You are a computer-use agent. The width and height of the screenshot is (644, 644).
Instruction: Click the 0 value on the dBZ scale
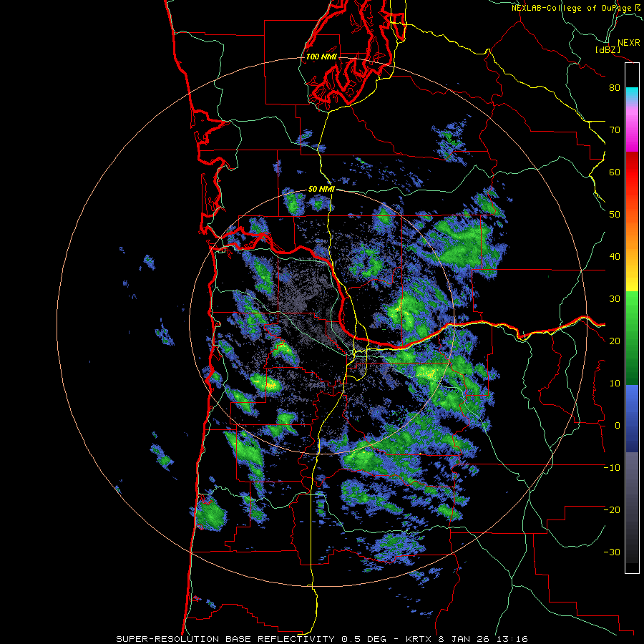[x=618, y=426]
